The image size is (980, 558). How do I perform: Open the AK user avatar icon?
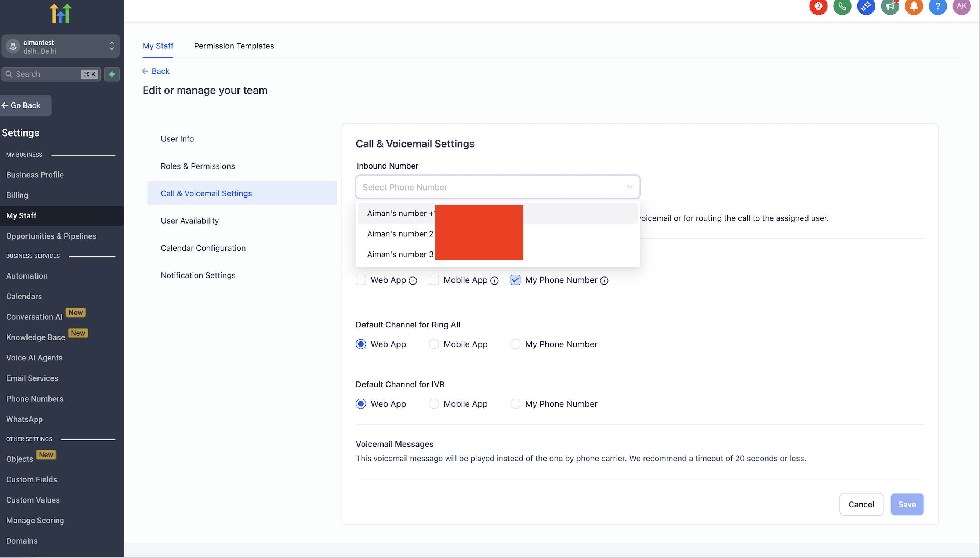[x=961, y=7]
